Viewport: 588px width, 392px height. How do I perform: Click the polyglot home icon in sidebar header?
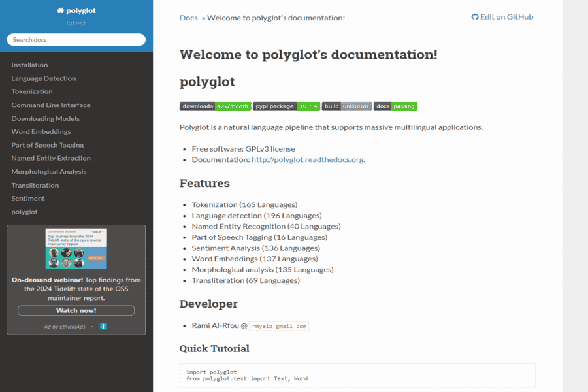coord(60,10)
